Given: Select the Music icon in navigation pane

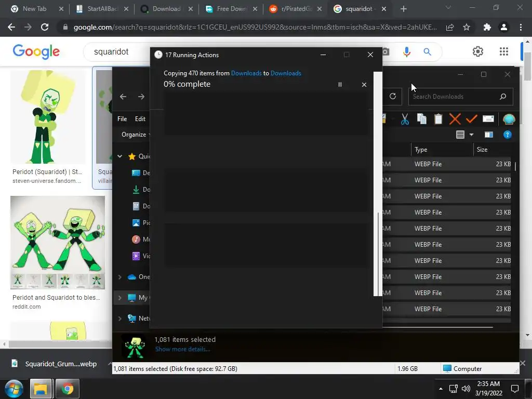Looking at the screenshot, I should click(x=136, y=239).
